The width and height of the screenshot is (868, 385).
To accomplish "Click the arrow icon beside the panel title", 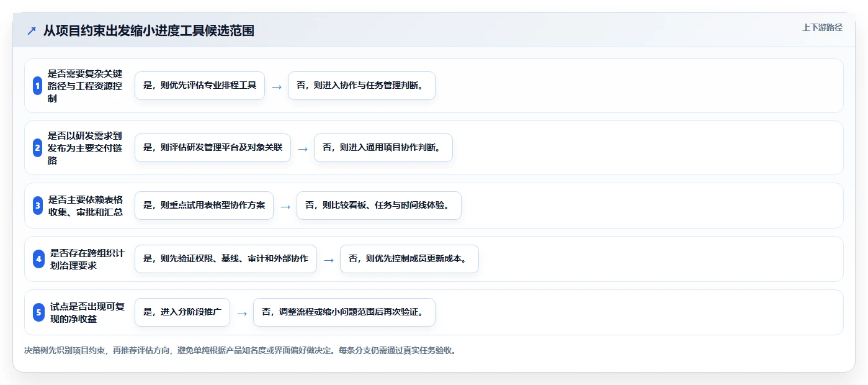I will click(x=31, y=30).
